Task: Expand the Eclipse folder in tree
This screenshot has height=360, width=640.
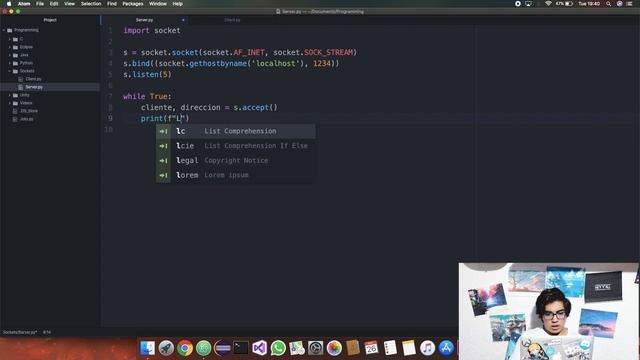Action: coord(10,47)
